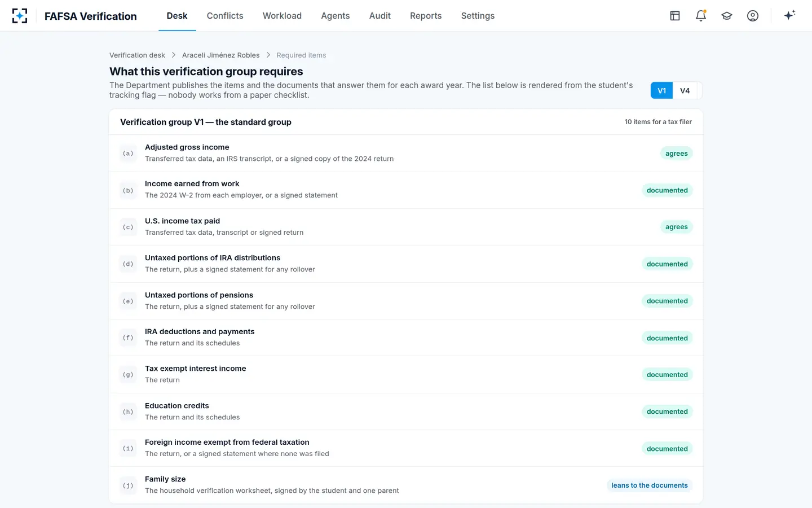Go to Verification desk breadcrumb
812x508 pixels.
137,55
